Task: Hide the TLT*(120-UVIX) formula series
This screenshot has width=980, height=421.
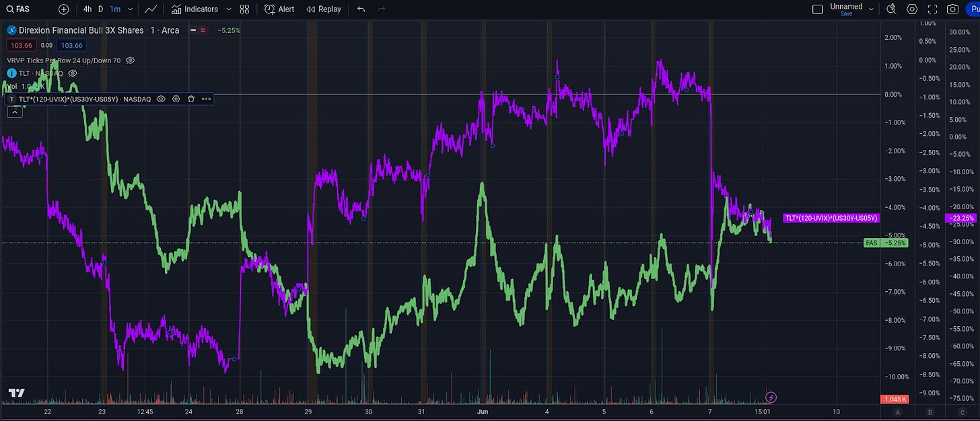Action: click(161, 99)
